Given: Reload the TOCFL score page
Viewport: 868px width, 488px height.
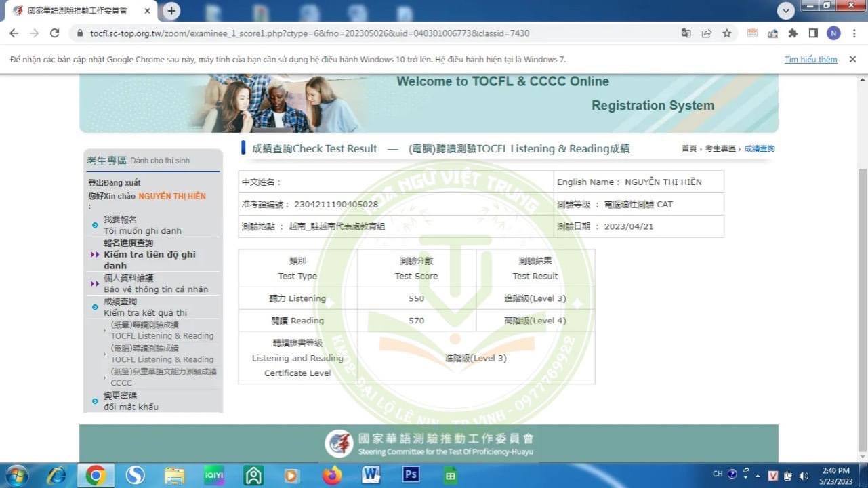Looking at the screenshot, I should click(x=55, y=33).
